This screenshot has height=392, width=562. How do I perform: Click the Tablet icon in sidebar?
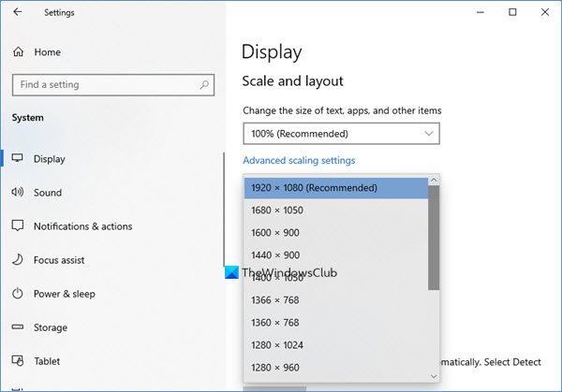click(x=18, y=361)
